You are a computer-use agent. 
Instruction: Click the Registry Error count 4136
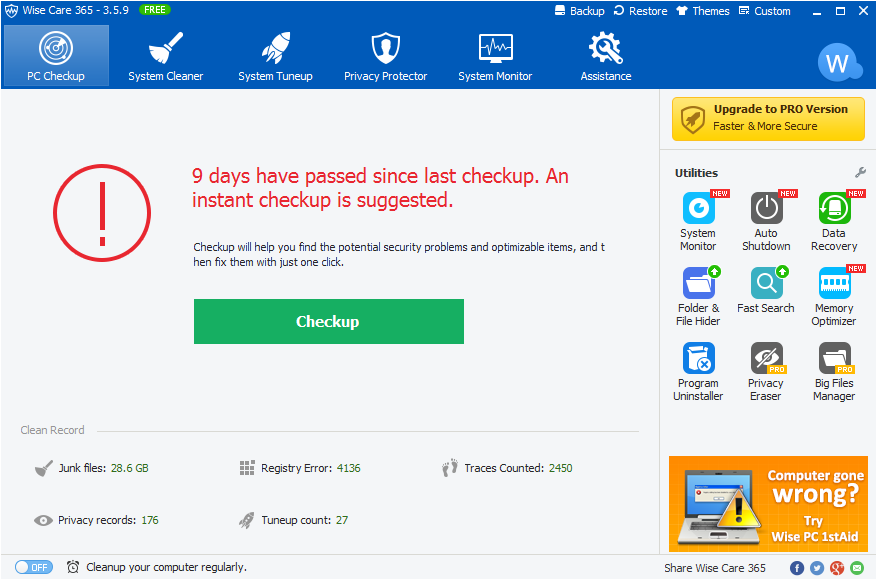(x=348, y=468)
